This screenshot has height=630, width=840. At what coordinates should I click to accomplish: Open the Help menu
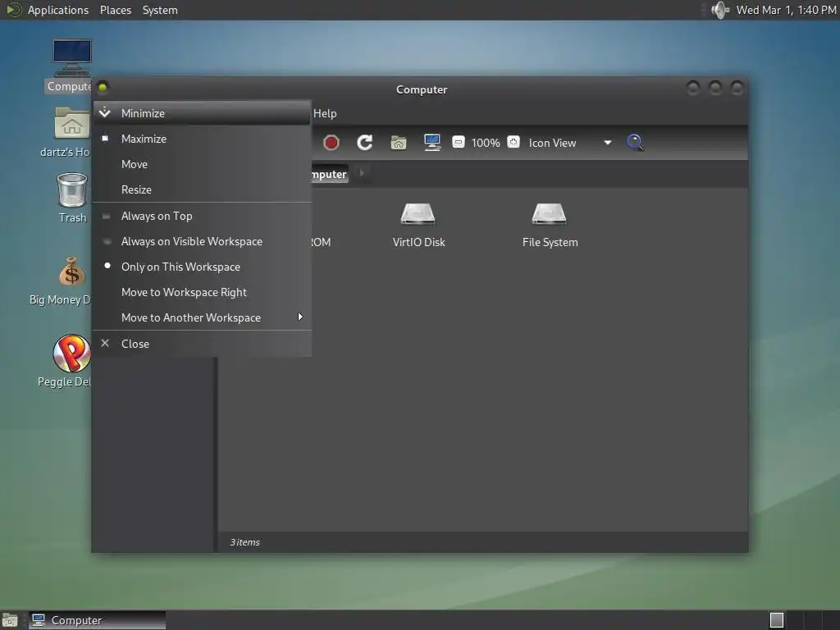click(325, 113)
